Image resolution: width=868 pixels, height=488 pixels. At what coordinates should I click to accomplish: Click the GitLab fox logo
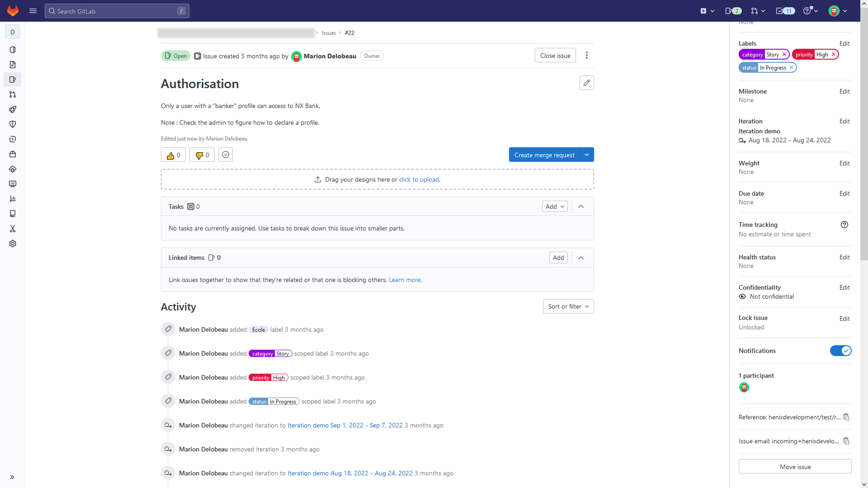point(13,10)
